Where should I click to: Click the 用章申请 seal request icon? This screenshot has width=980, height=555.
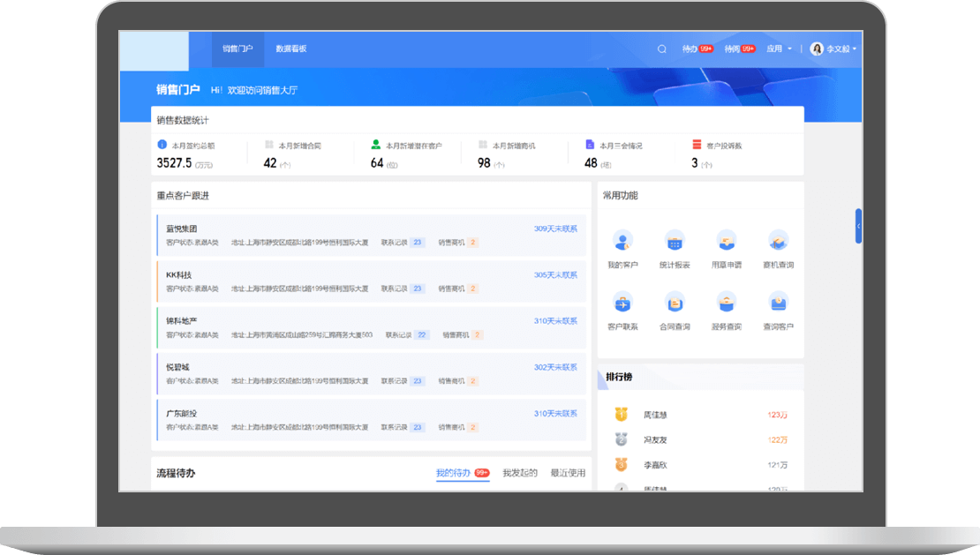pos(726,241)
